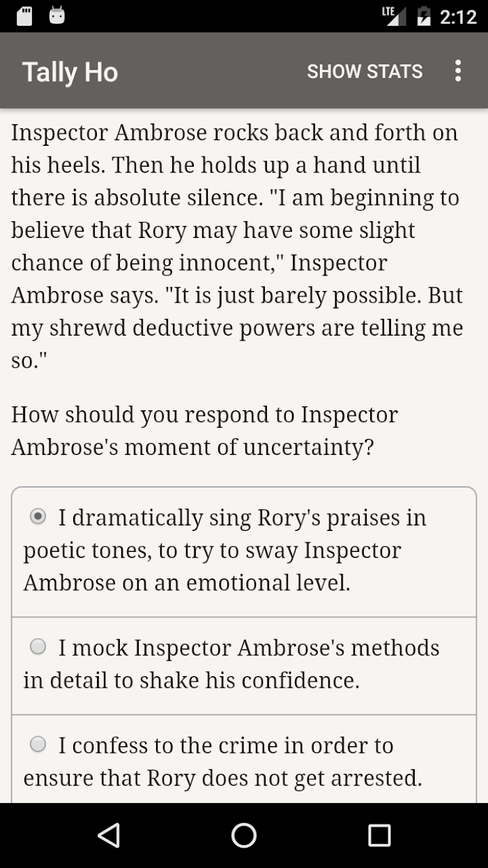The image size is (488, 868).
Task: Tap the moment of uncertainty question text
Action: coord(204,431)
